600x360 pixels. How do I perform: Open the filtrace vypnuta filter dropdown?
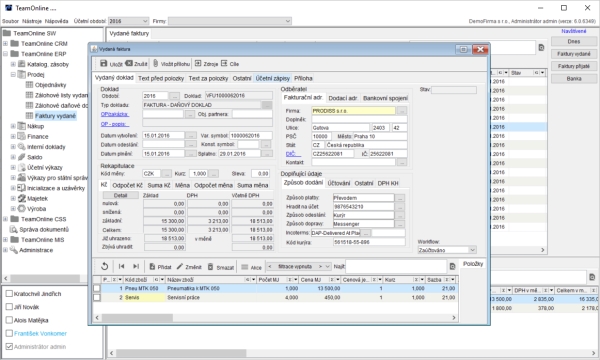[299, 266]
